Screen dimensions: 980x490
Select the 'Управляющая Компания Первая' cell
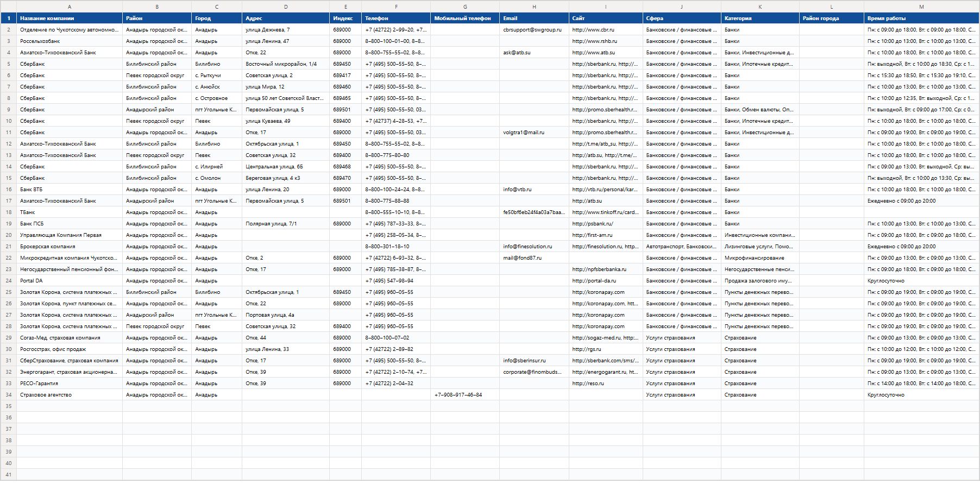pos(70,235)
